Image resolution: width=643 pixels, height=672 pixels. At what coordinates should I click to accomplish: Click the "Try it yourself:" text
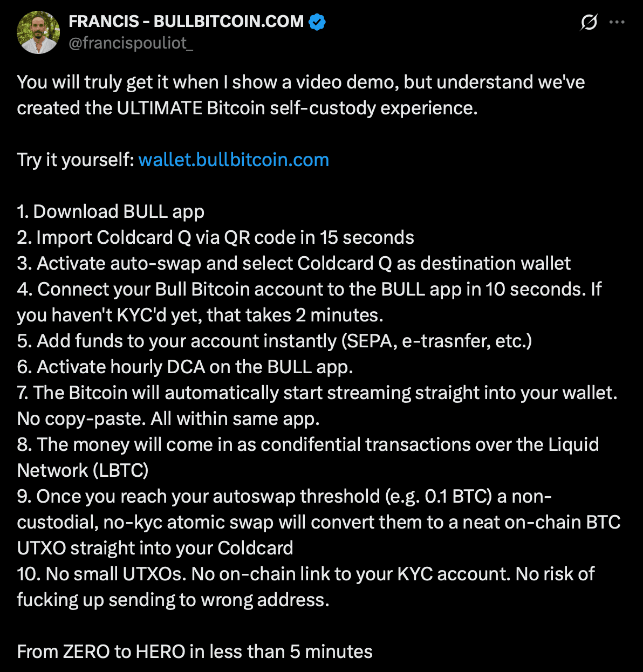(76, 160)
